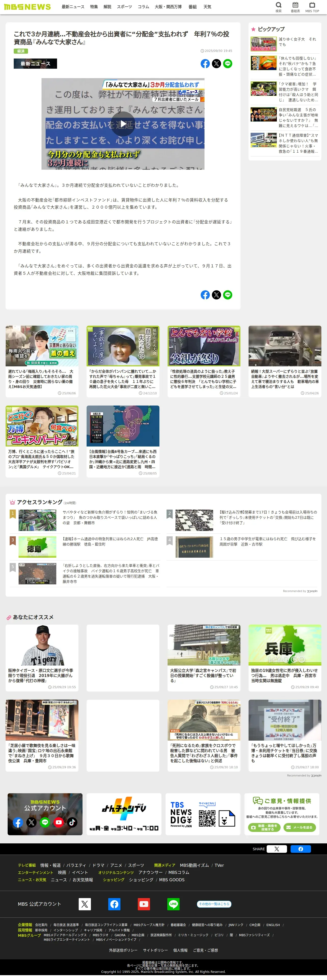
Task: Open TBS NEWS DIG banner
Action: point(203,814)
